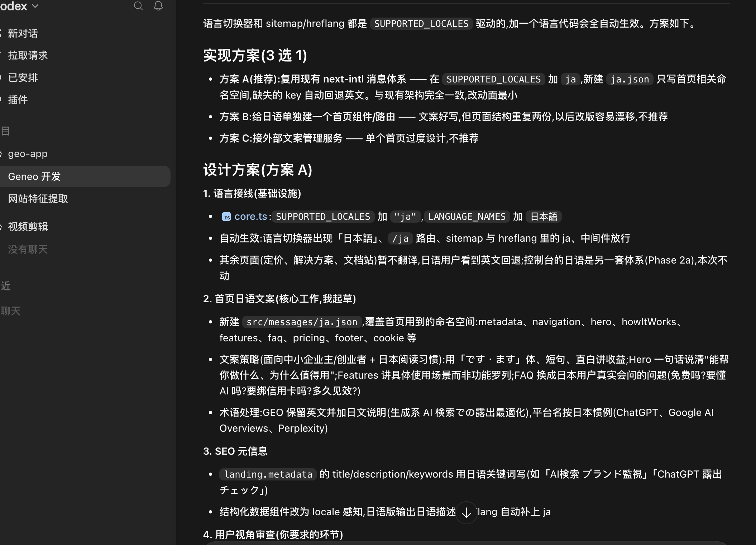Click the 日本語 code chip
The image size is (756, 545).
tap(544, 217)
